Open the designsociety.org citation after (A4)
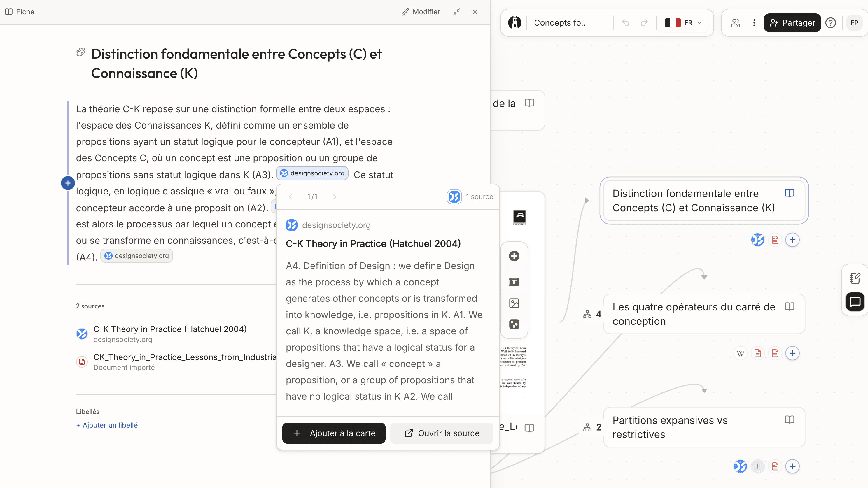This screenshot has height=488, width=868. click(x=136, y=256)
